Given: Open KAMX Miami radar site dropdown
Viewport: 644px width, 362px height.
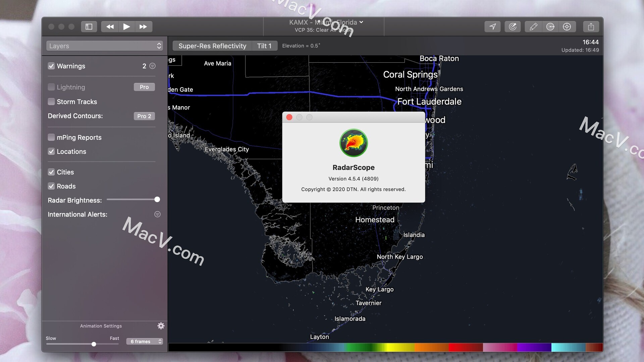Looking at the screenshot, I should tap(326, 22).
